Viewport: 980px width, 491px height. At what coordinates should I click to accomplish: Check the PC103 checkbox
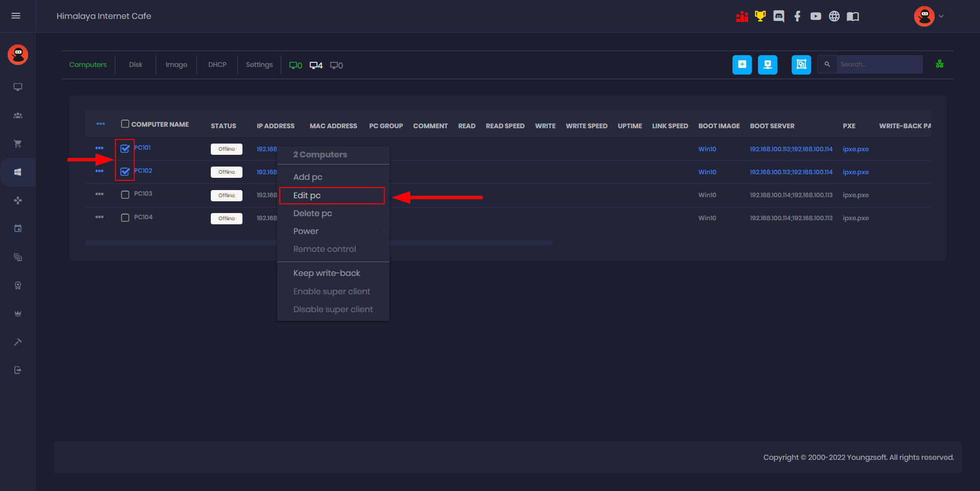(125, 194)
